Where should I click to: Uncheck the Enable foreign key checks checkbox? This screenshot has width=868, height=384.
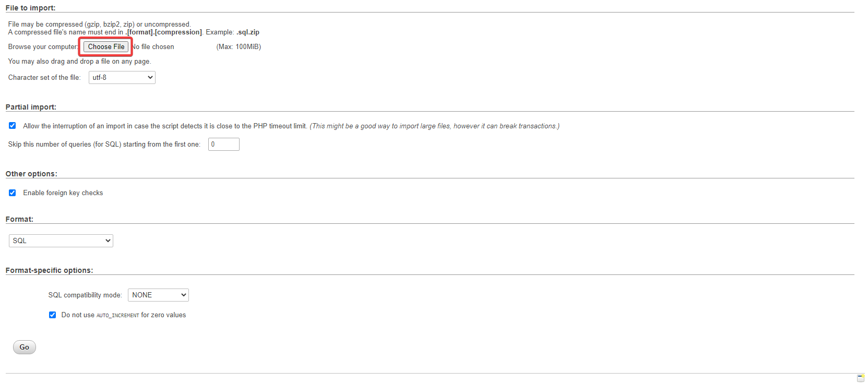[x=13, y=193]
